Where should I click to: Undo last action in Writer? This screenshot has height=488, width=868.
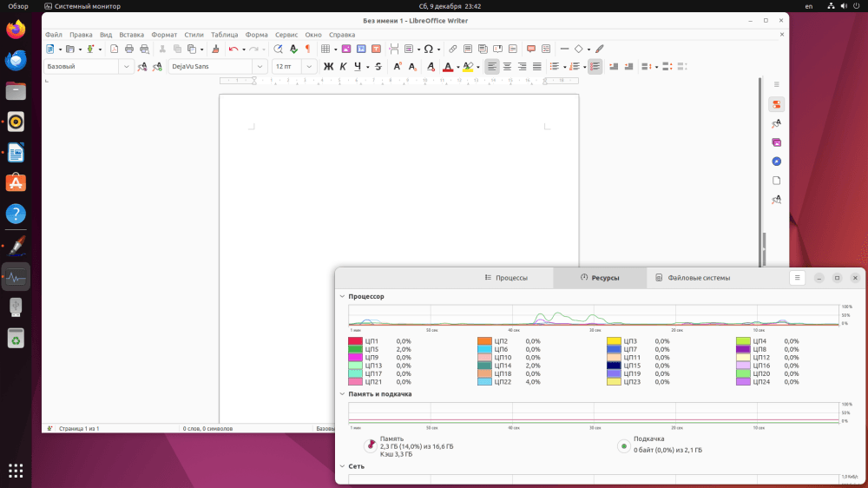tap(233, 49)
